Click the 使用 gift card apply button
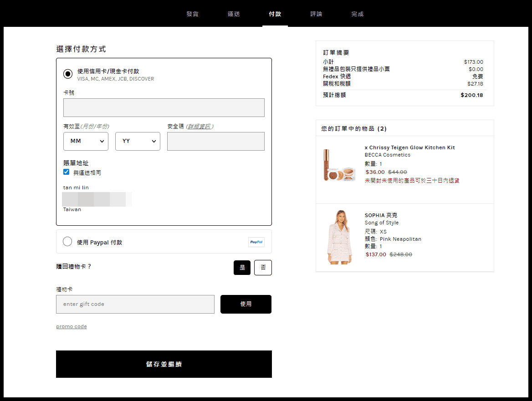The image size is (532, 401). 246,304
